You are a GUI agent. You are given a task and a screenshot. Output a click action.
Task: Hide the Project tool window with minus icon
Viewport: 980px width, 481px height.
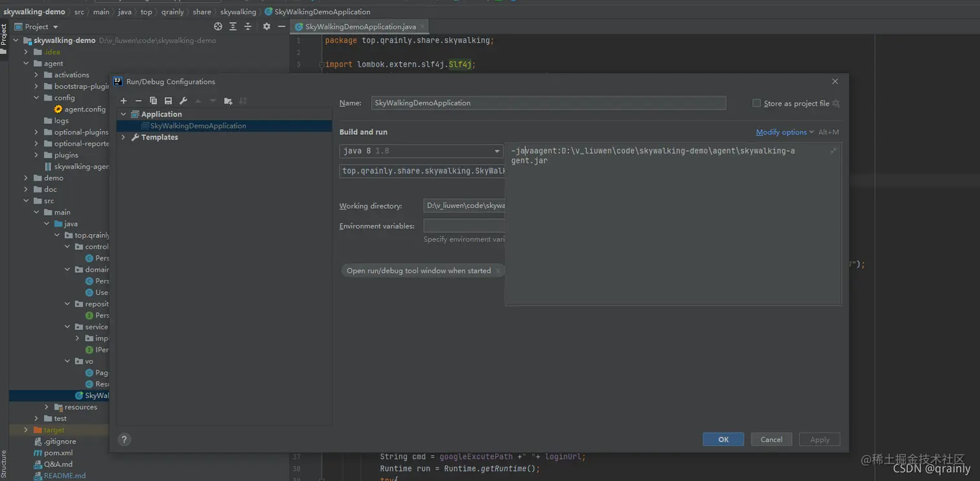click(x=281, y=27)
